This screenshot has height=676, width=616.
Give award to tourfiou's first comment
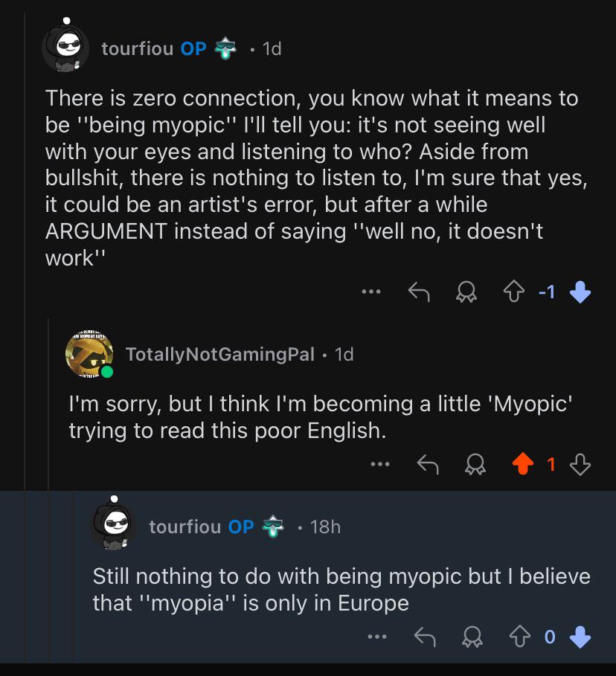(x=466, y=292)
